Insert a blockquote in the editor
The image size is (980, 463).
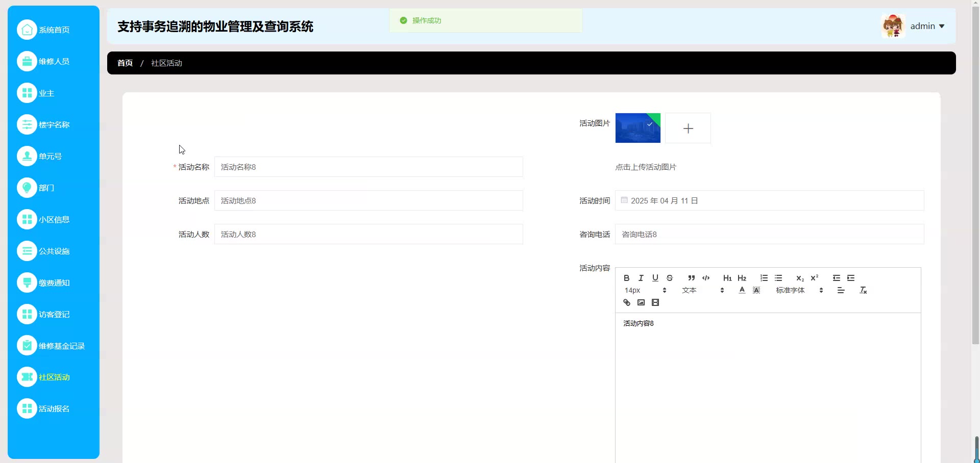[x=691, y=278]
